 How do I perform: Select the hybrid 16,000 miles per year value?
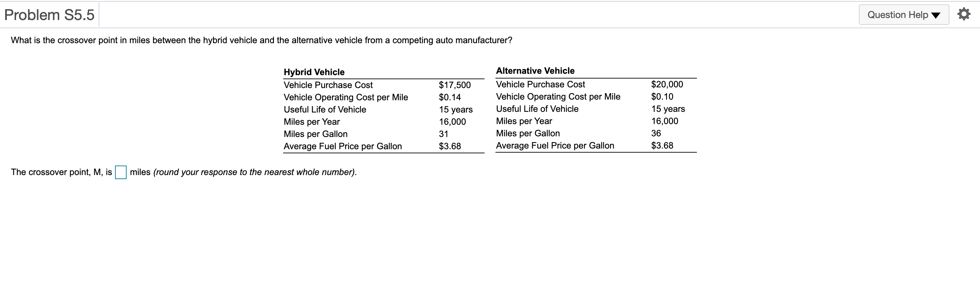452,122
